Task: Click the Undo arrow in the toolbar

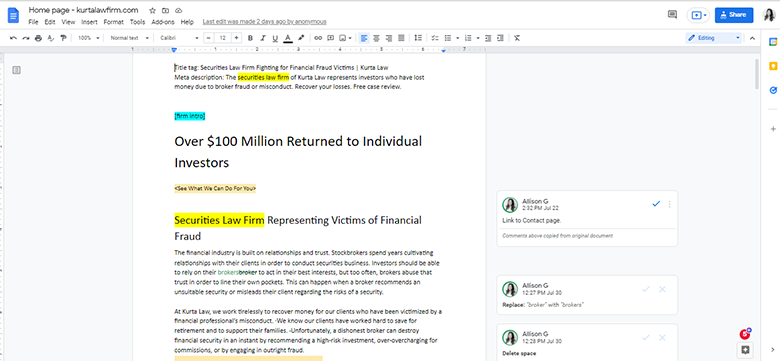Action: (x=13, y=38)
